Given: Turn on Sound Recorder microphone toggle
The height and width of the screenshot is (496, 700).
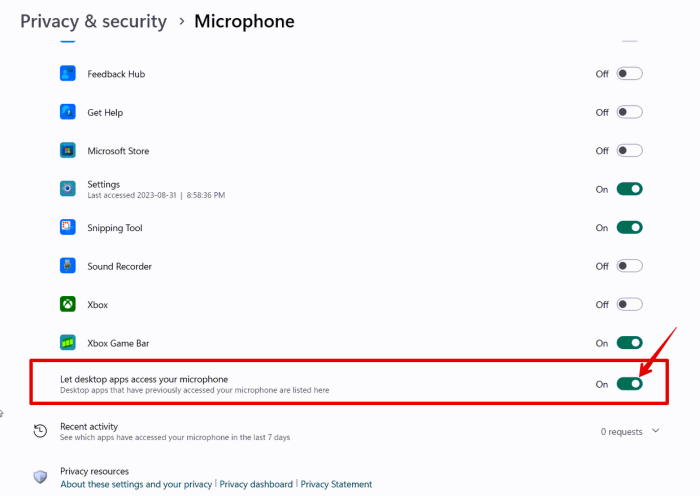Looking at the screenshot, I should click(x=629, y=266).
